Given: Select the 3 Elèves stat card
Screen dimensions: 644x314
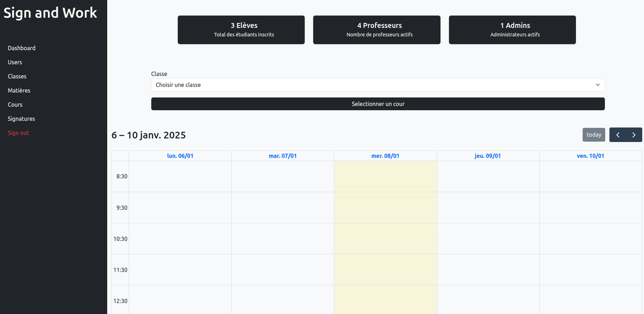Looking at the screenshot, I should [x=241, y=30].
